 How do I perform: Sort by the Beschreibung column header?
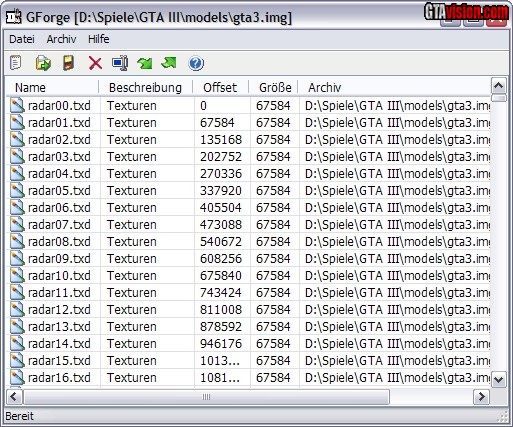(x=146, y=87)
